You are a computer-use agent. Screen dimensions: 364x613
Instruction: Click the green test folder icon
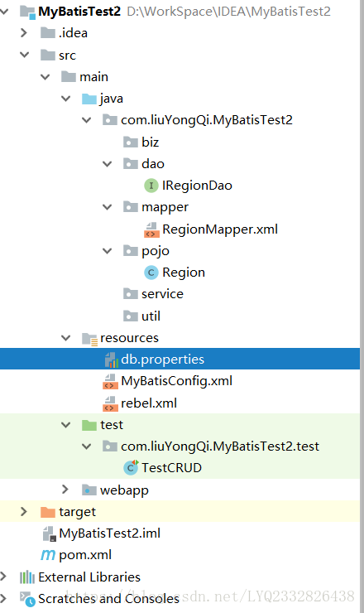[x=89, y=425]
